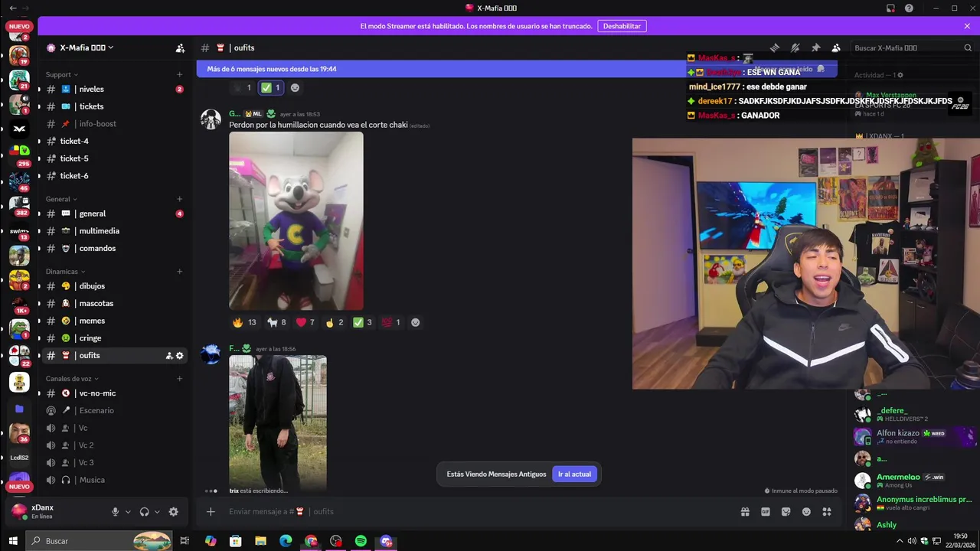Image resolution: width=980 pixels, height=551 pixels.
Task: Open the apps icon in message bar
Action: [x=827, y=512]
